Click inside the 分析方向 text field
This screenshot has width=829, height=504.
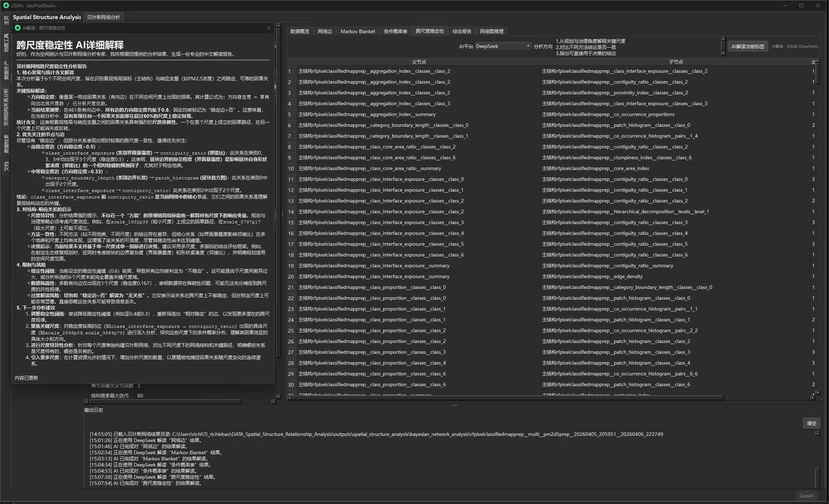(637, 47)
